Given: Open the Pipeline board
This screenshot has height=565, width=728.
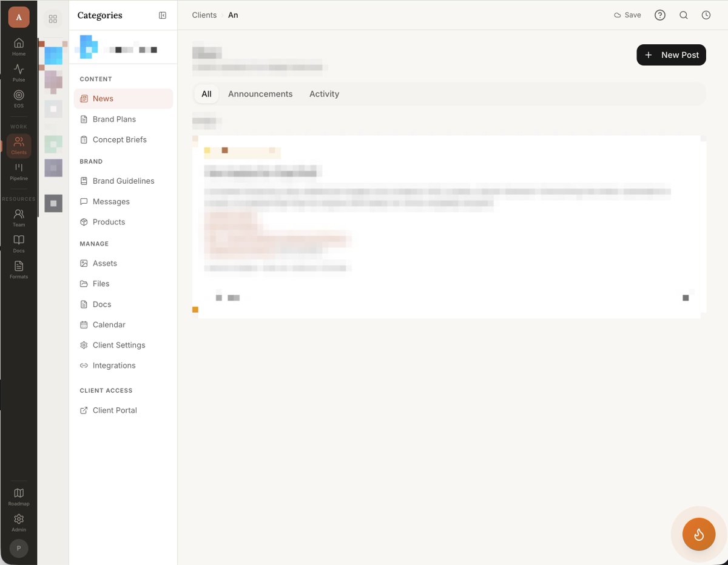Looking at the screenshot, I should pyautogui.click(x=19, y=172).
